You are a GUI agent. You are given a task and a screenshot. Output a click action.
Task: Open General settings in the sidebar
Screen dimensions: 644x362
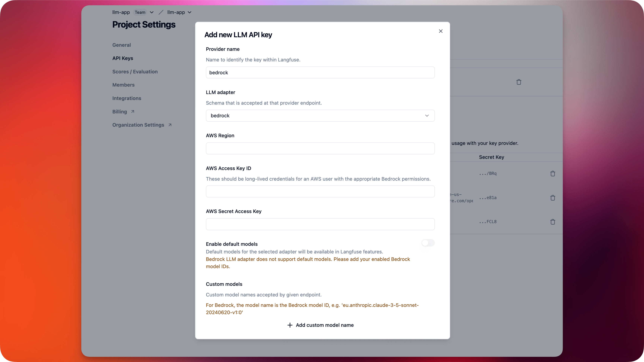pos(122,45)
